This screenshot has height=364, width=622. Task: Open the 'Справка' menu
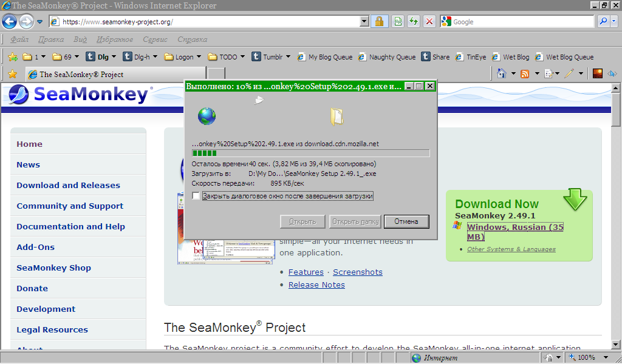click(x=193, y=39)
